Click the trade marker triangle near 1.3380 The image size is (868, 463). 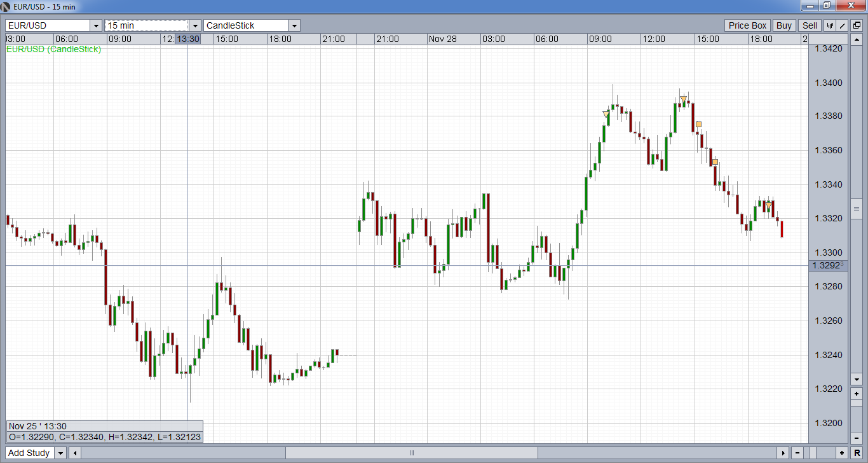click(606, 114)
